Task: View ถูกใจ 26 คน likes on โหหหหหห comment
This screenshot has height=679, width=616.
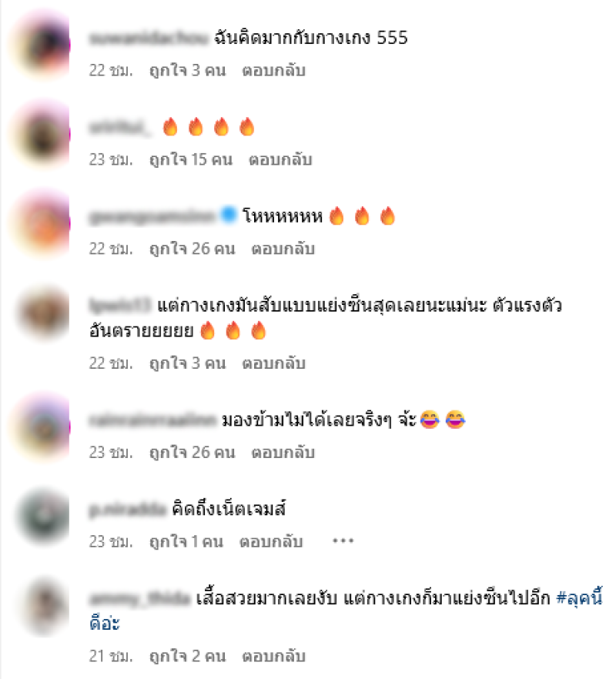Action: coord(192,249)
